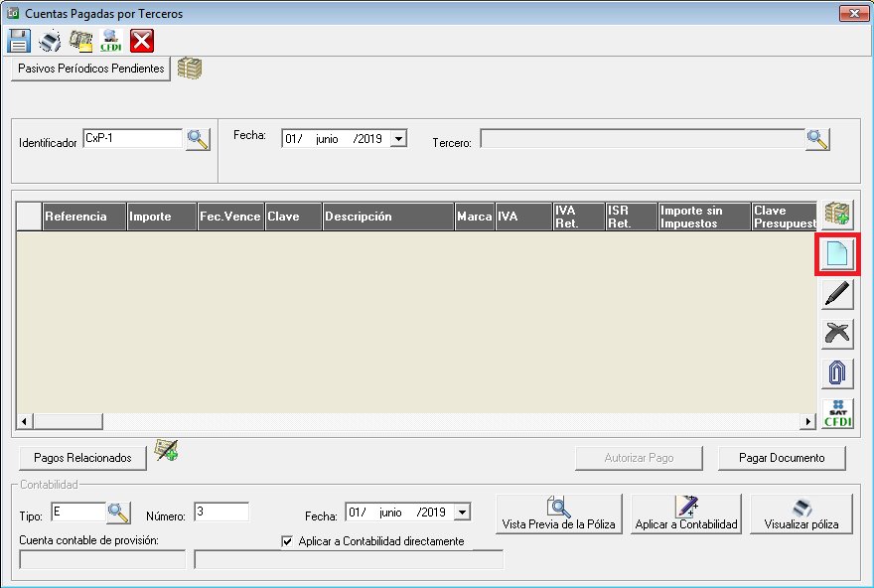The image size is (874, 588).
Task: Click the delete row X icon
Action: click(x=836, y=334)
